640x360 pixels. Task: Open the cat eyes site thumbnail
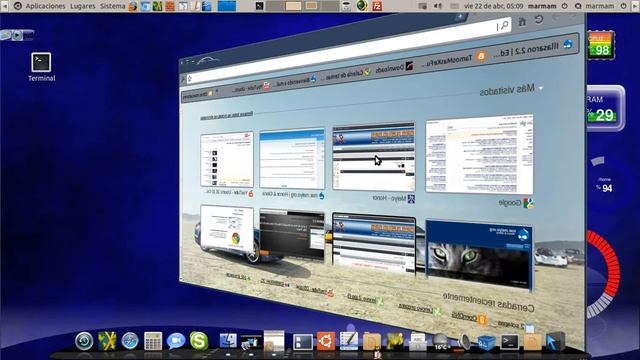[479, 255]
